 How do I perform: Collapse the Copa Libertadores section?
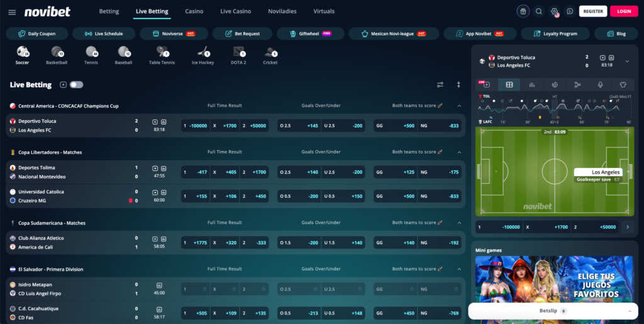[459, 152]
